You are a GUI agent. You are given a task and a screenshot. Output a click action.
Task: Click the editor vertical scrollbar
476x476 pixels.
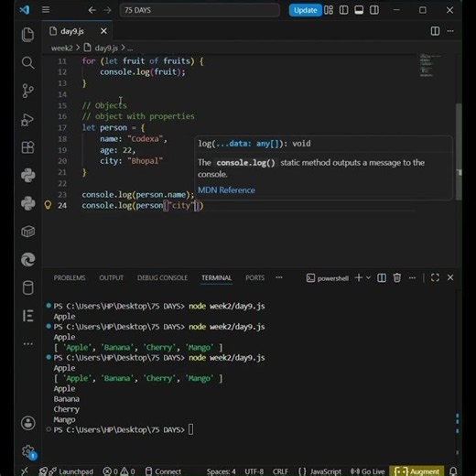(459, 152)
